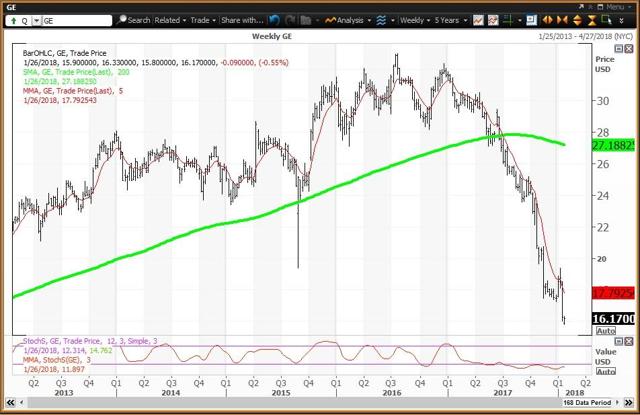Open the 5 Years range dropdown
Image resolution: width=640 pixels, height=415 pixels.
451,20
